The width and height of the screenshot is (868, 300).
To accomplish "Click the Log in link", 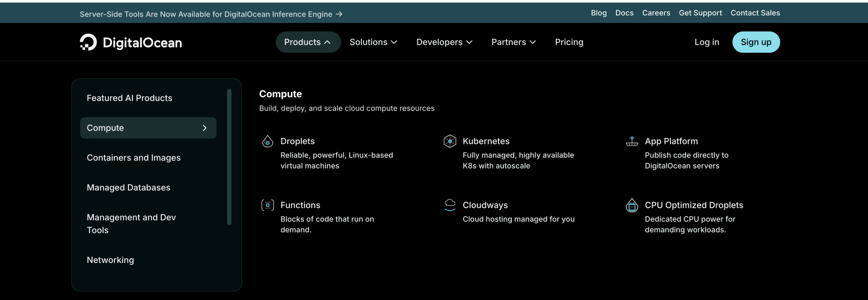I will click(x=707, y=42).
